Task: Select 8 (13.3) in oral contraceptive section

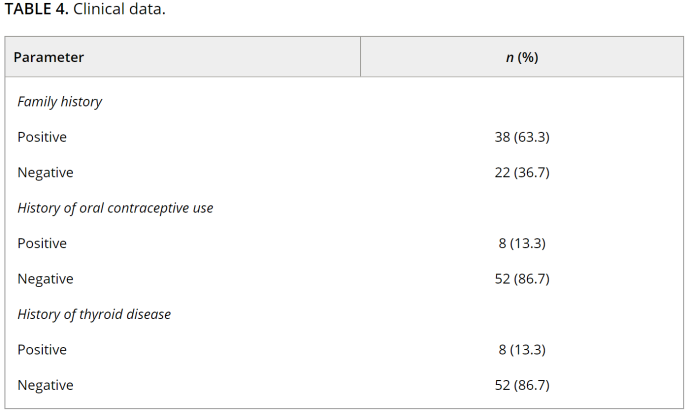Action: (522, 243)
